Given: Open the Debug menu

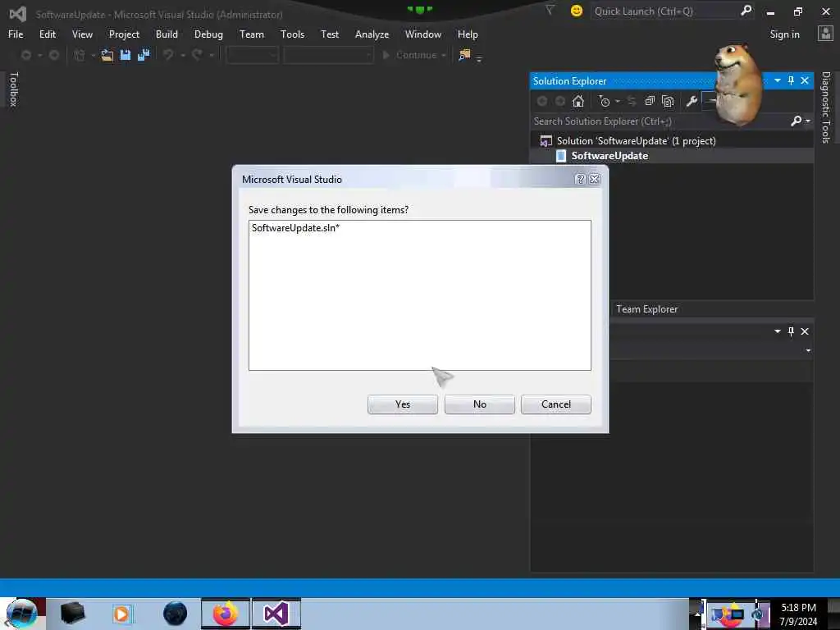Looking at the screenshot, I should (x=208, y=34).
